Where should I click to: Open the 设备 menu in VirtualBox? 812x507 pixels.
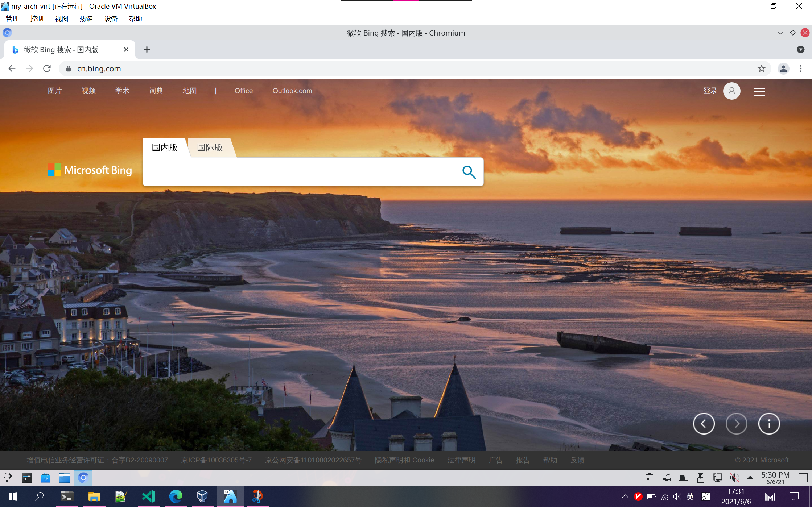111,19
